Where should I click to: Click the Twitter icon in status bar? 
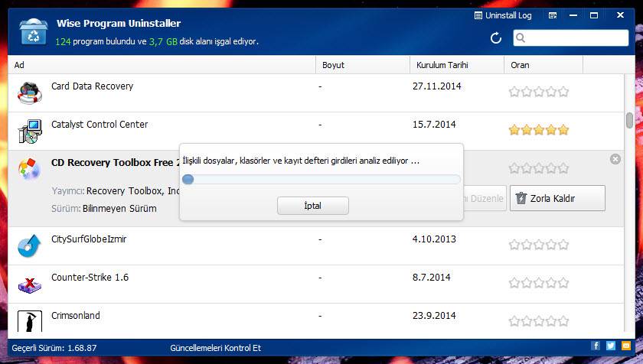610,346
